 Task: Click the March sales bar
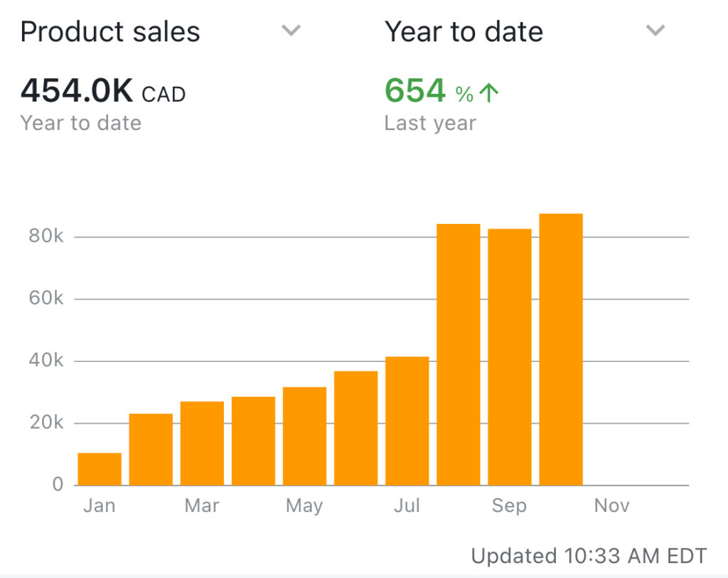click(202, 444)
